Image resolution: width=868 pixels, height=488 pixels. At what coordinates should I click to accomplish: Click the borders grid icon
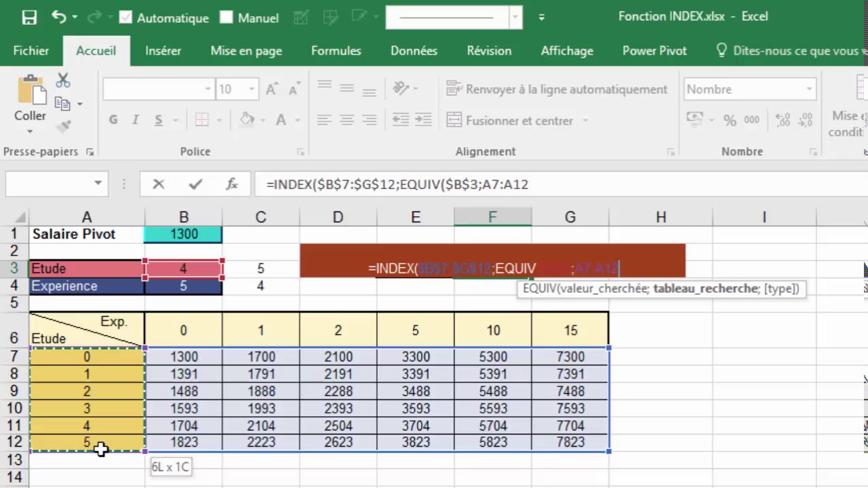[x=202, y=120]
